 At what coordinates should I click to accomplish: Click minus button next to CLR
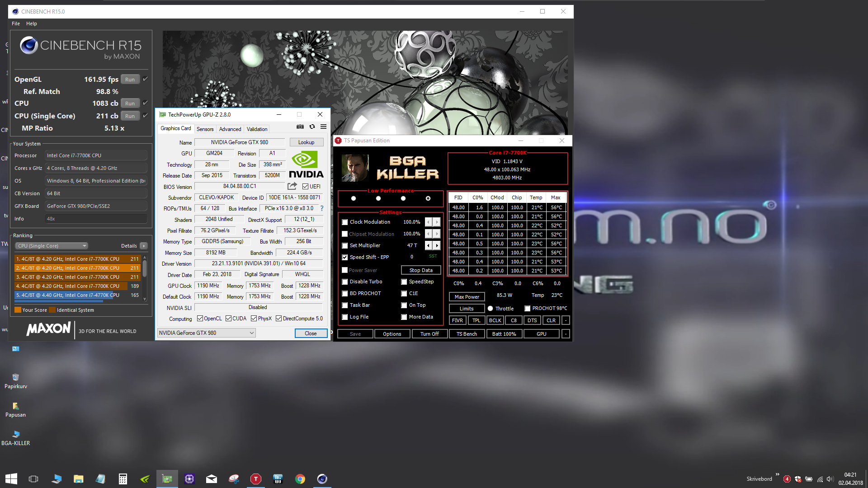pos(566,320)
